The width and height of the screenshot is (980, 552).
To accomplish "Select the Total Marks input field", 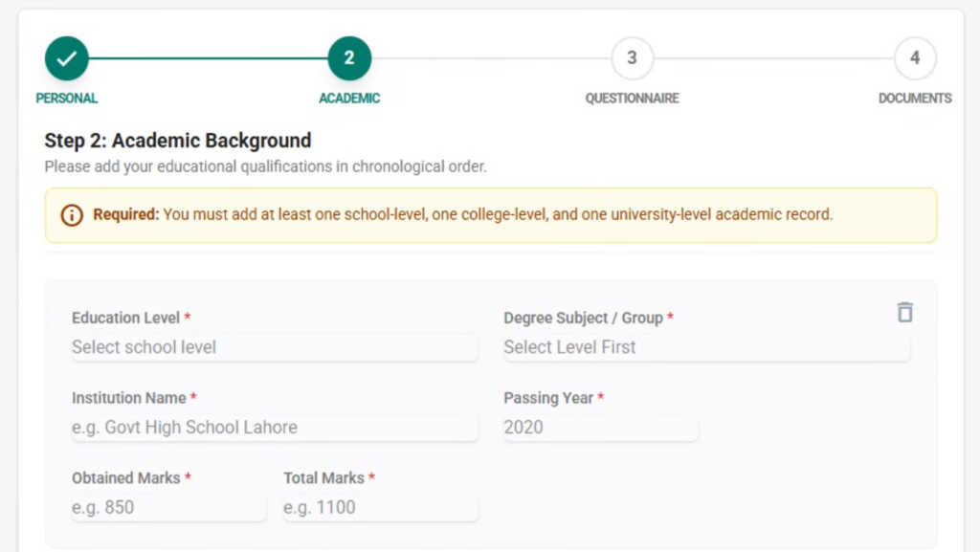I will tap(380, 508).
